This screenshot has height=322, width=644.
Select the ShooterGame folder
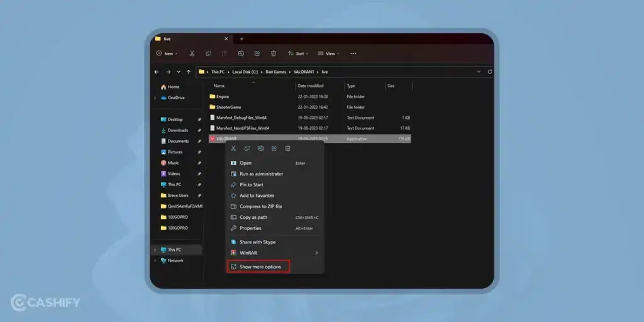pyautogui.click(x=310, y=107)
